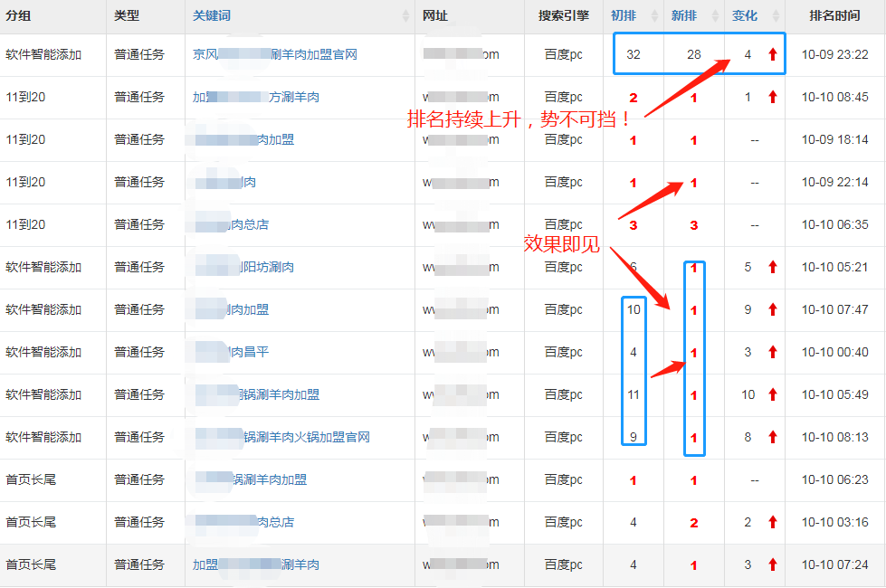Click the up arrow in the 首页长尾 row showing change 2
Image resolution: width=886 pixels, height=588 pixels.
(x=770, y=522)
